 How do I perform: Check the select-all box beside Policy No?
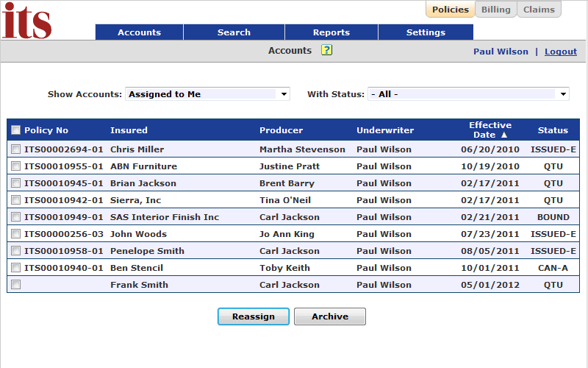pyautogui.click(x=15, y=130)
